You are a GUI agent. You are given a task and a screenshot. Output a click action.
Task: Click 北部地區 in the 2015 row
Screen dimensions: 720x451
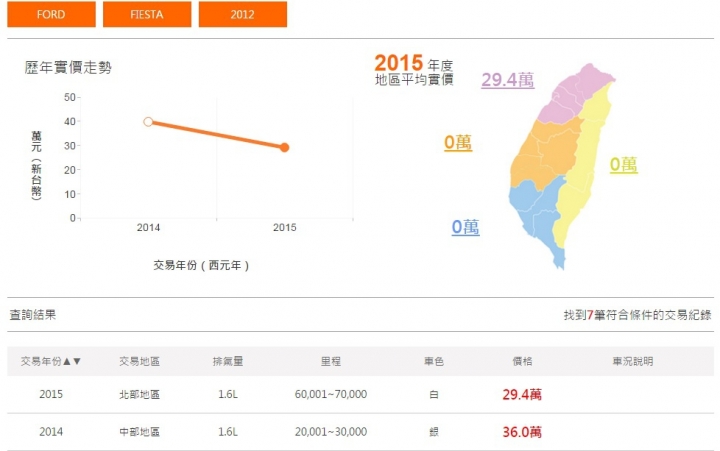click(140, 395)
